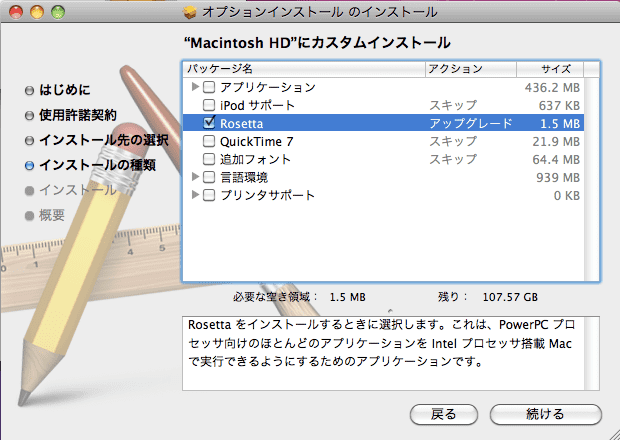The width and height of the screenshot is (620, 440).
Task: Click the 続ける button
Action: point(546,414)
